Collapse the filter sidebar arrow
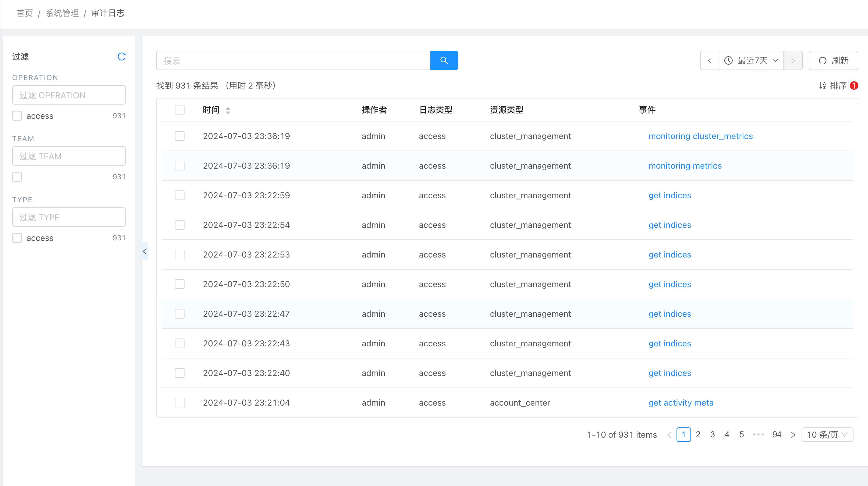The width and height of the screenshot is (868, 486). (145, 251)
